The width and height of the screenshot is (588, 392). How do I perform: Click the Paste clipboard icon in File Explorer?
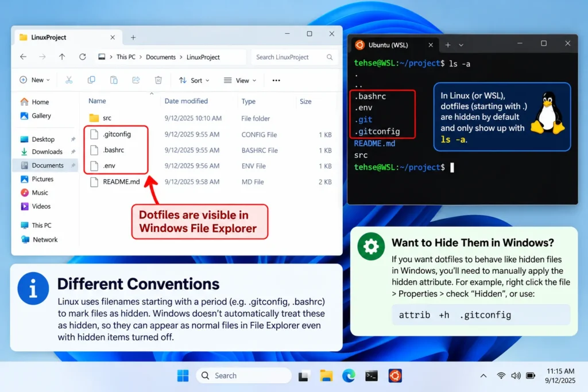tap(114, 80)
